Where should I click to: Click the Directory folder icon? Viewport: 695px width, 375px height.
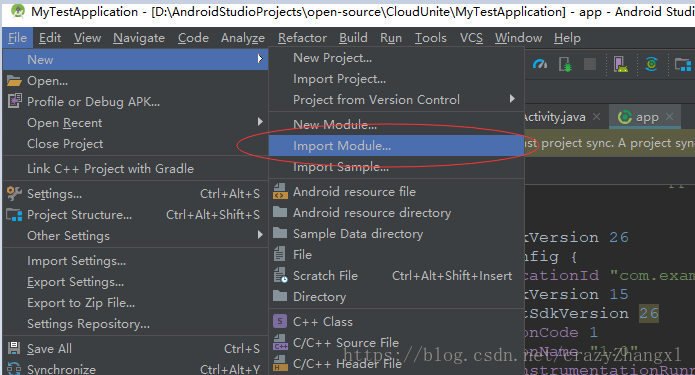(280, 296)
